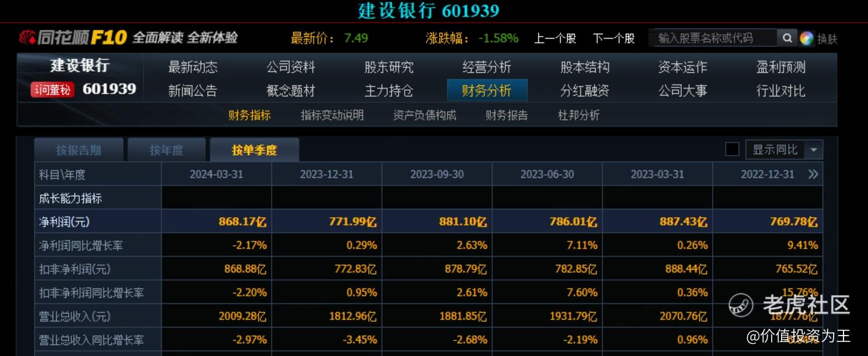Click the latest price value 7.49

click(x=356, y=39)
